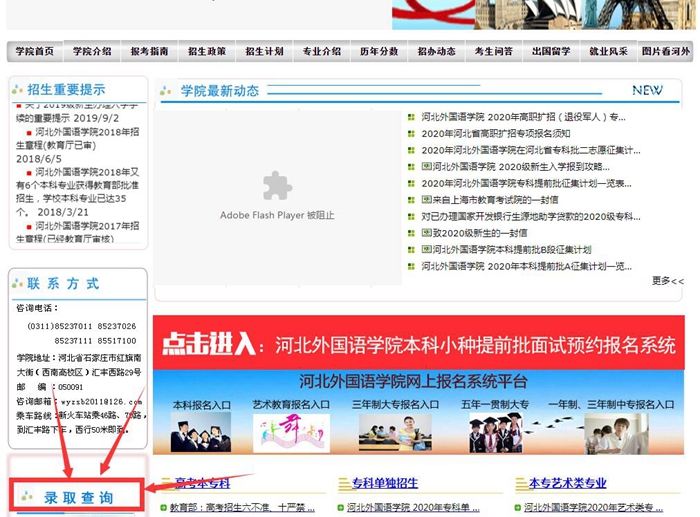
Task: Click the 三年制大专报名入口 text label
Action: (x=396, y=404)
